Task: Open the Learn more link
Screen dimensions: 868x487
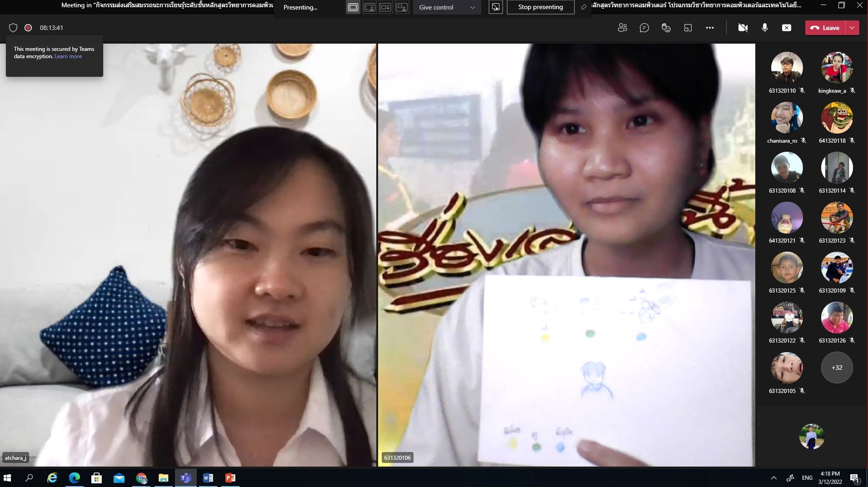Action: (x=68, y=56)
